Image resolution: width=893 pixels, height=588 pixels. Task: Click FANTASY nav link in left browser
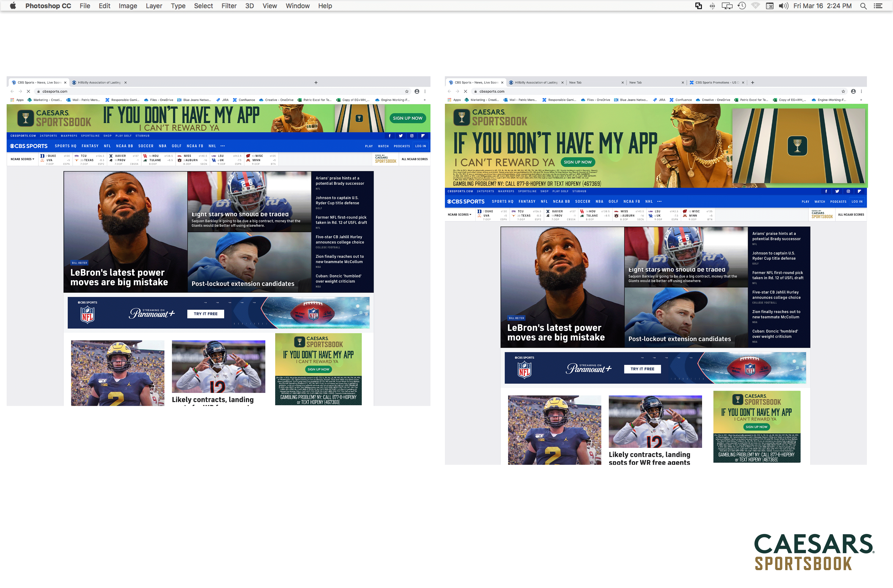click(x=90, y=146)
